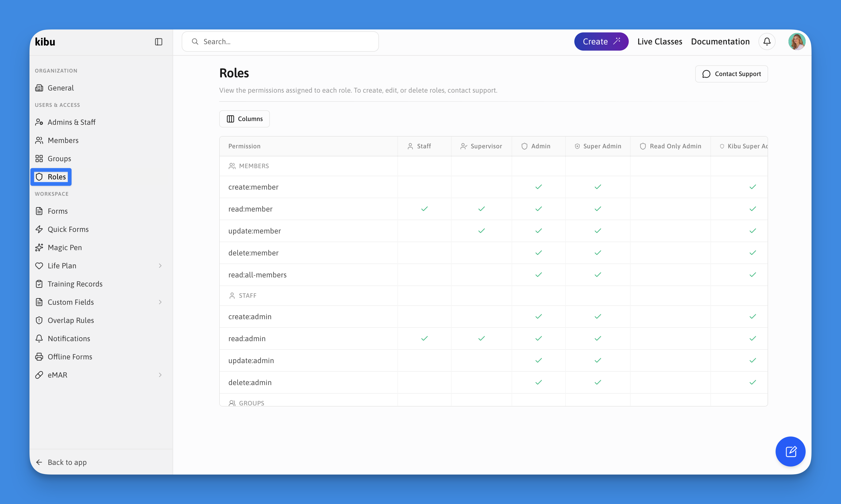841x504 pixels.
Task: Click the Super Admin checkmark for create:admin
Action: click(598, 317)
